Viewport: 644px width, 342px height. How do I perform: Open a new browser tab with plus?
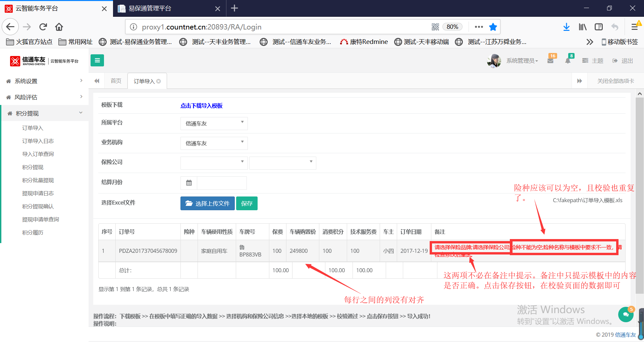pos(234,8)
